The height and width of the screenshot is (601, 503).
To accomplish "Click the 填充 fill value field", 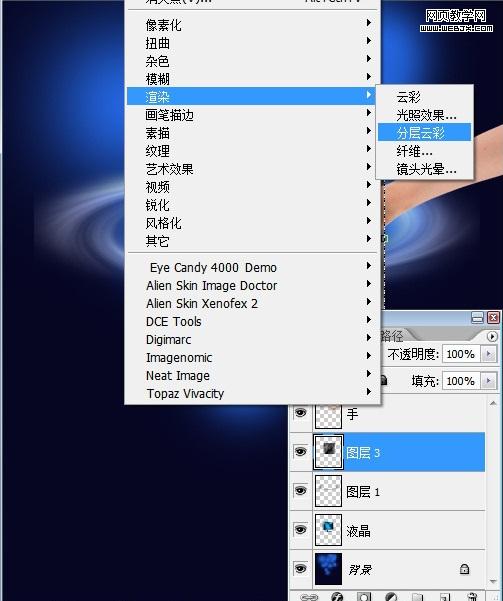I will click(462, 381).
